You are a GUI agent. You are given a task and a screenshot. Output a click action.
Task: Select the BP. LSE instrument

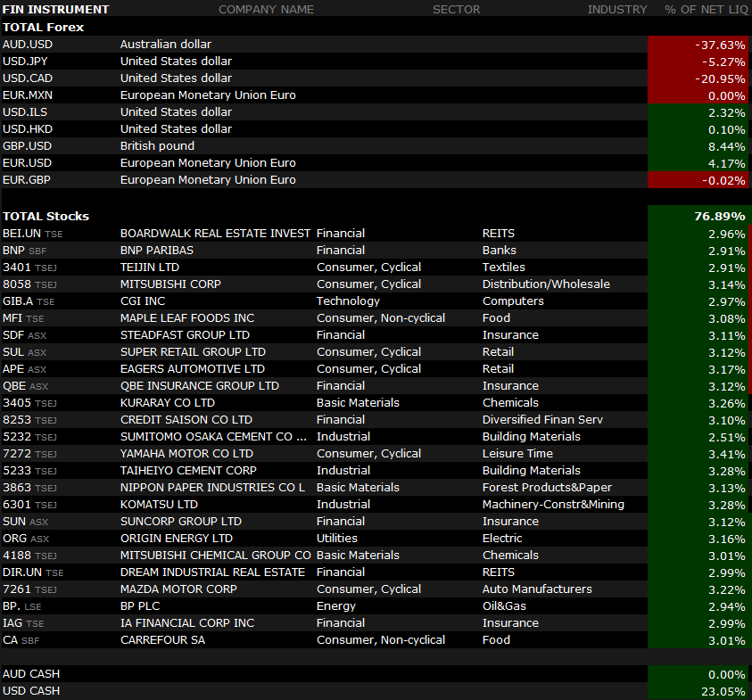21,606
